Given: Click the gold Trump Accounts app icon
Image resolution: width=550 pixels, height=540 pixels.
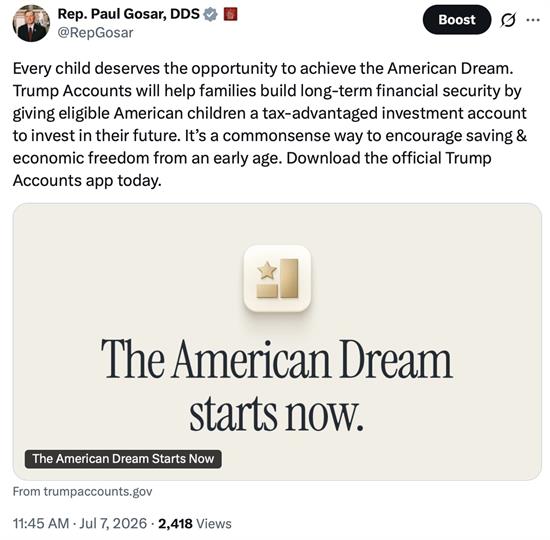Looking at the screenshot, I should coord(277,278).
